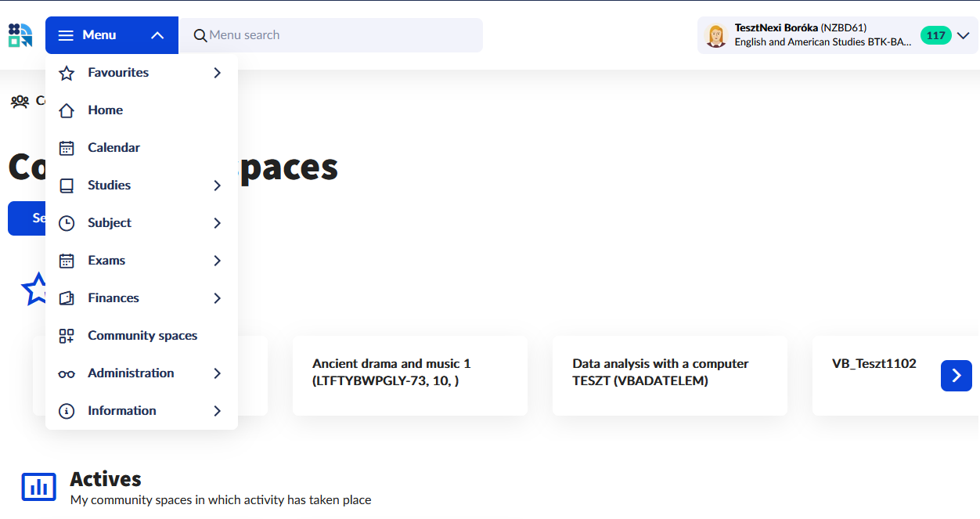Click the Calendar icon in menu
The height and width of the screenshot is (519, 980).
tap(67, 148)
